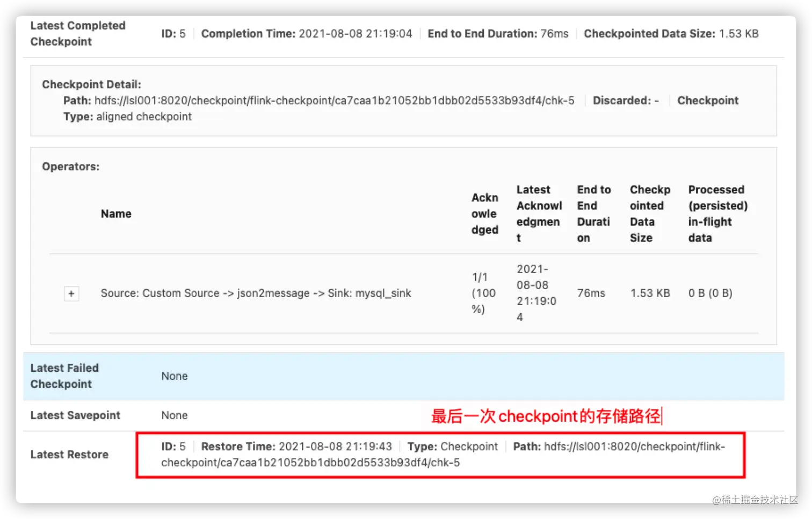
Task: Click the 'Name' column header
Action: [116, 214]
